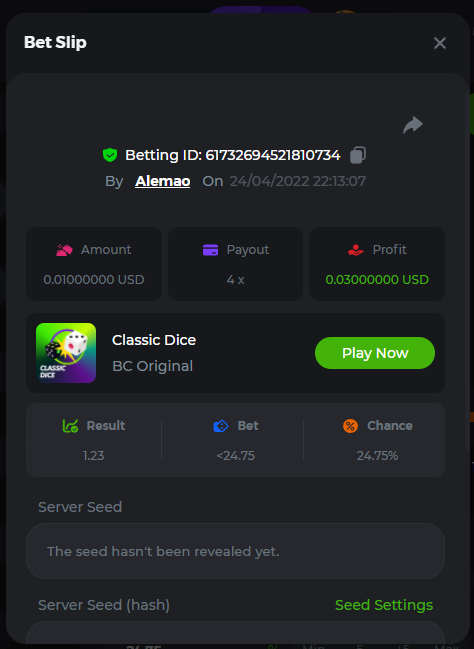Open Seed Settings

pos(384,605)
